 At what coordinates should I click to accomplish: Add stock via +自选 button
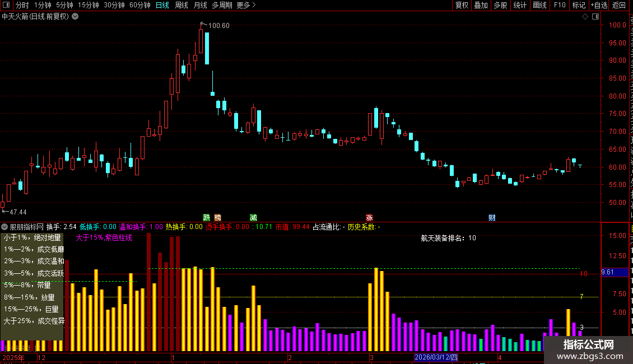click(x=599, y=5)
